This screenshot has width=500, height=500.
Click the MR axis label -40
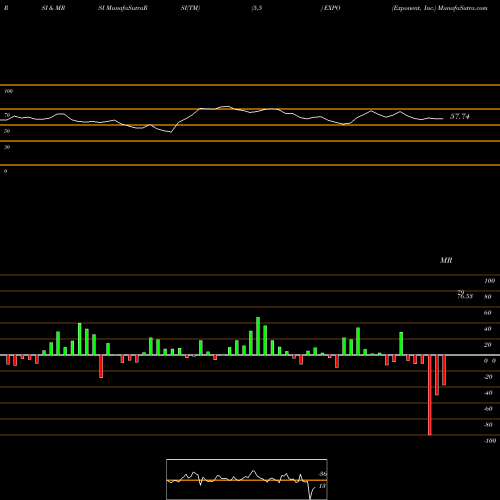click(488, 393)
